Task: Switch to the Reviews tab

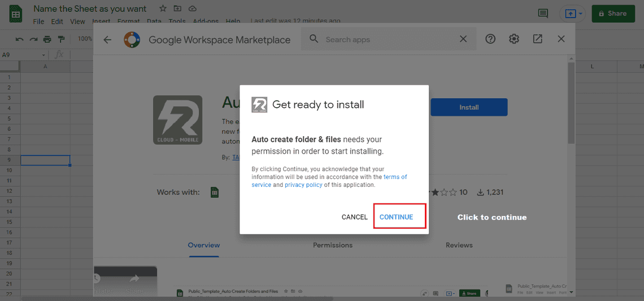Action: 459,245
